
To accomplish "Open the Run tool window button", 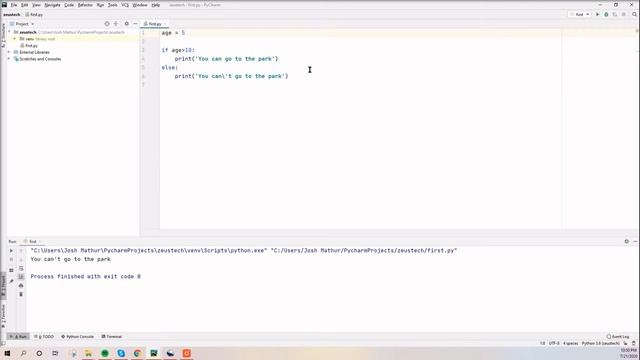I will point(18,337).
